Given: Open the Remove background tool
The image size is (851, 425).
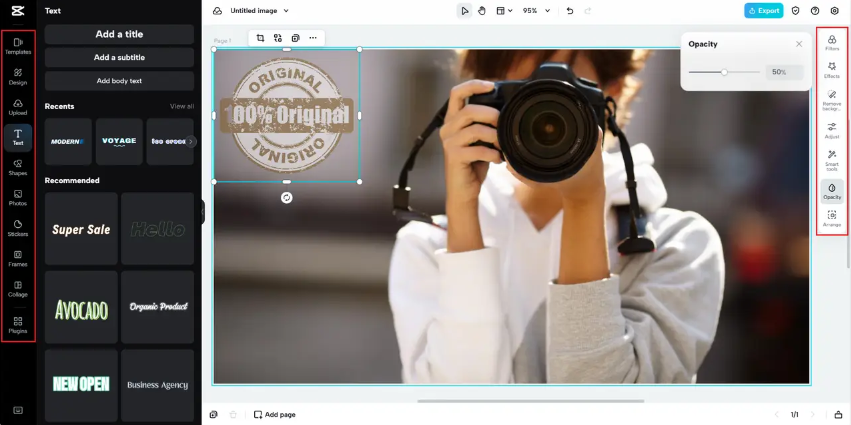Looking at the screenshot, I should pos(832,100).
